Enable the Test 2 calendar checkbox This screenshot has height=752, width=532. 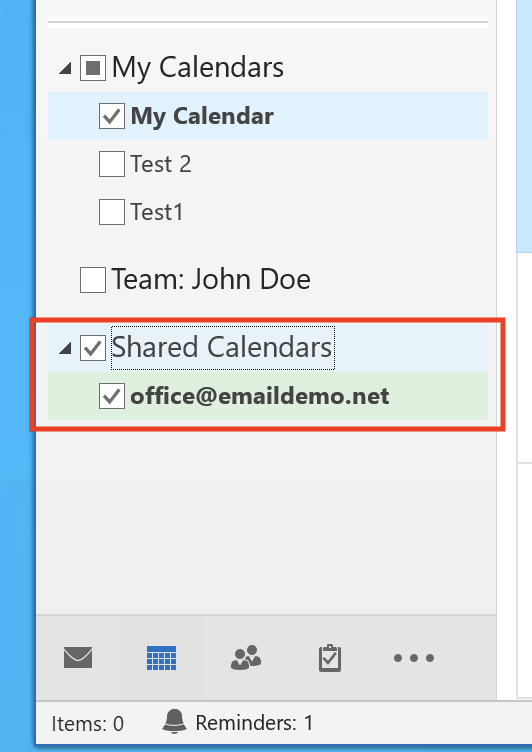click(112, 164)
